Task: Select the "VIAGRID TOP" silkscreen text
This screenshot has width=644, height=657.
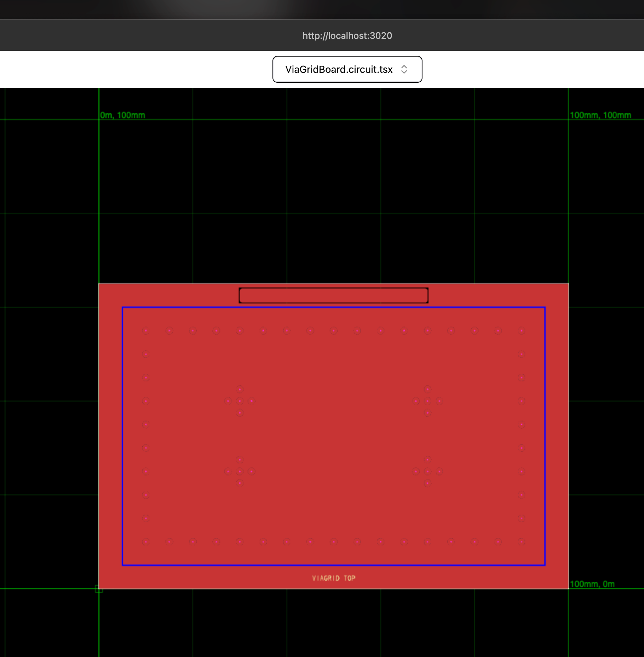Action: coord(334,578)
